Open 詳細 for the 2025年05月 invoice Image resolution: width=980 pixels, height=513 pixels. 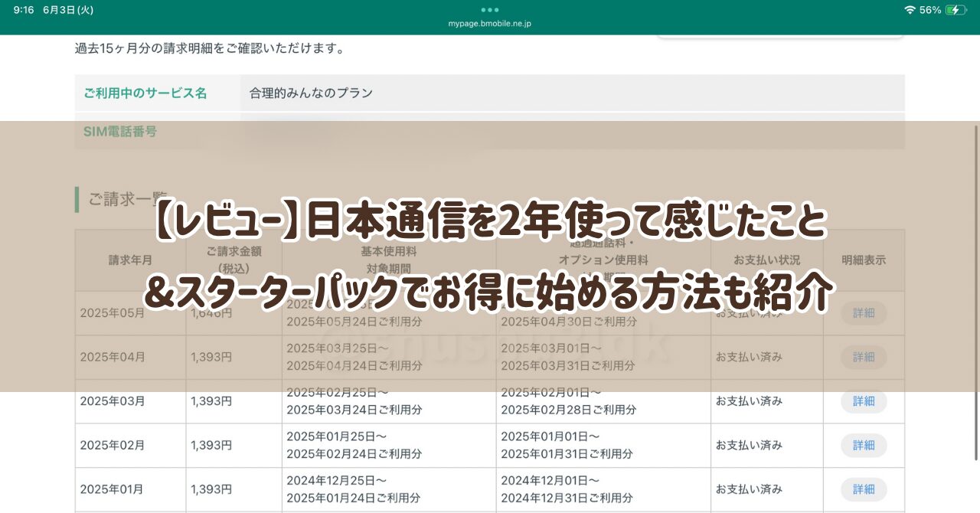click(864, 313)
